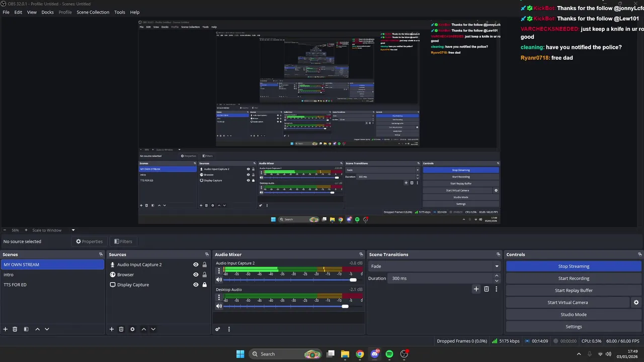
Task: Move scene up arrow in Scenes dock
Action: click(37, 329)
